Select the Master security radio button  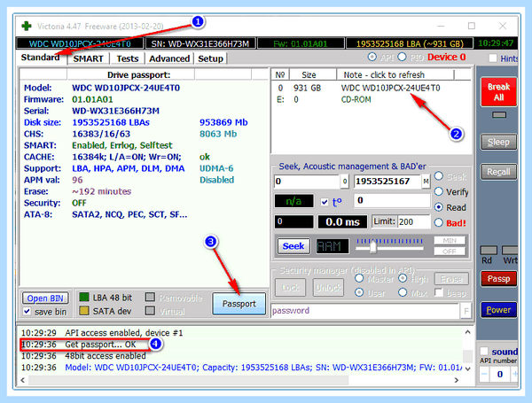[359, 278]
